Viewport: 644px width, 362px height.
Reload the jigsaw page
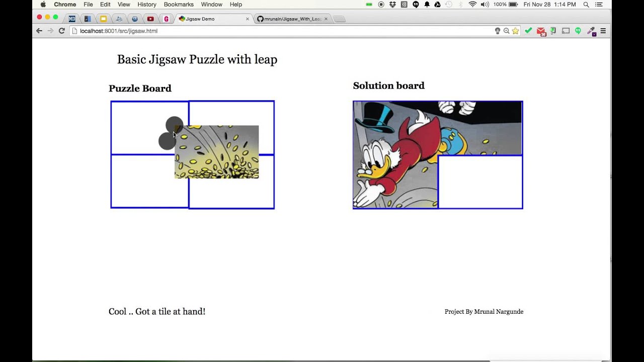point(62,31)
